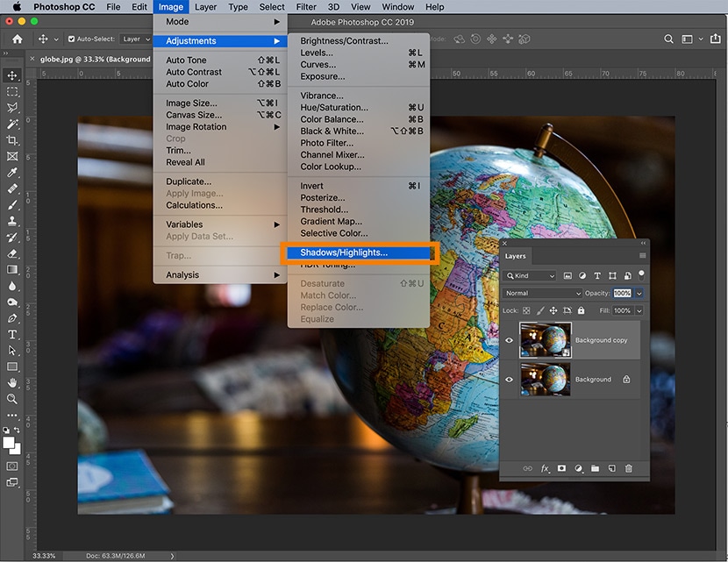Hide the Background copy layer
This screenshot has width=728, height=562.
coord(509,340)
